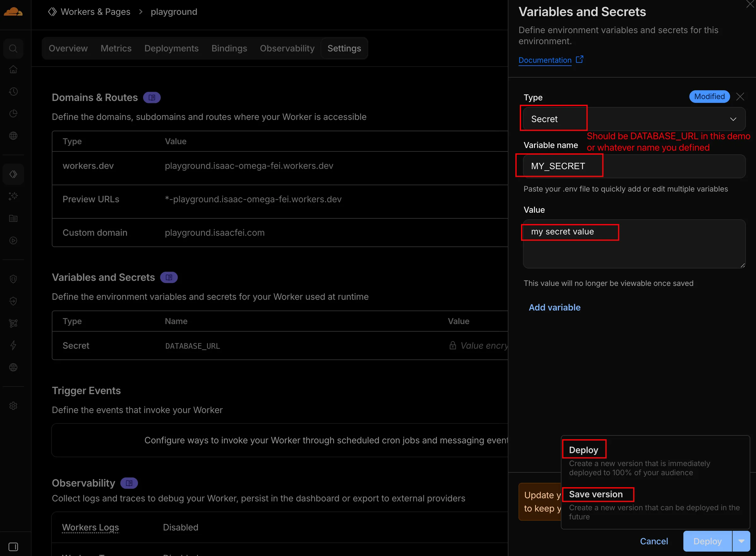Switch to the Bindings tab
The width and height of the screenshot is (756, 556).
[x=229, y=48]
